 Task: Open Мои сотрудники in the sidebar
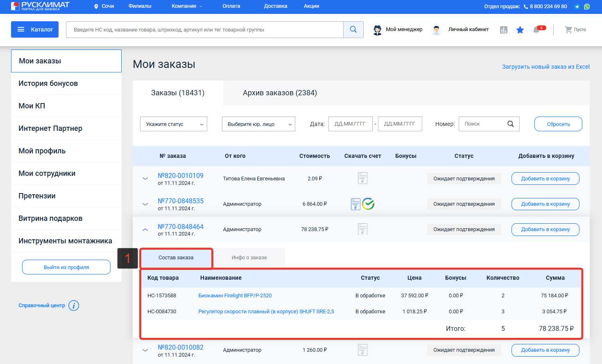pos(66,173)
